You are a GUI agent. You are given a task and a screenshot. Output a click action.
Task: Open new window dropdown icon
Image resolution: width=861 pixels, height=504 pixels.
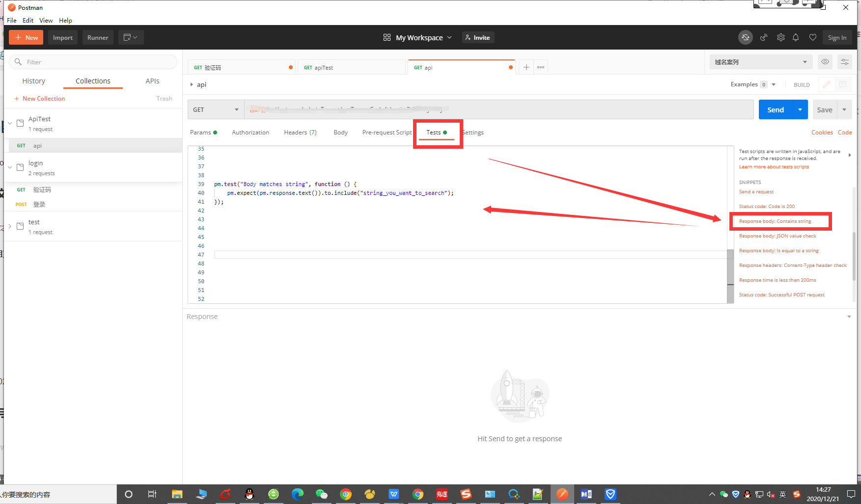point(131,37)
